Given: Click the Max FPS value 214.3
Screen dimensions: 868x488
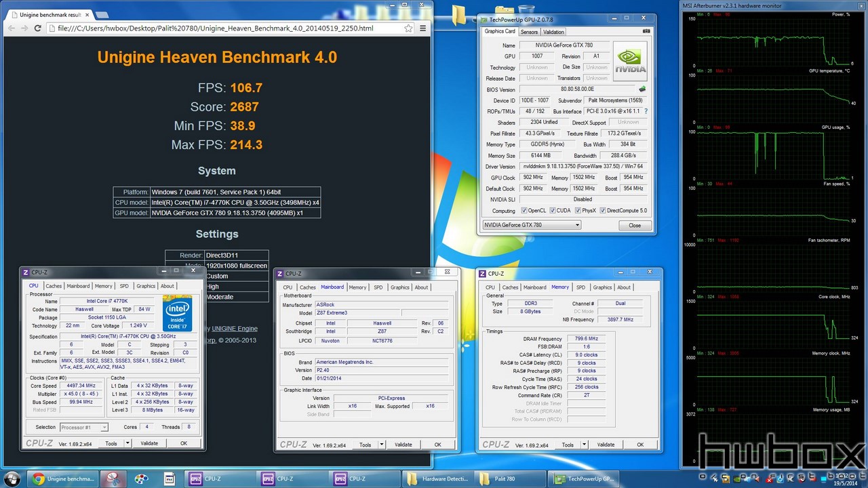Looking at the screenshot, I should pos(246,144).
